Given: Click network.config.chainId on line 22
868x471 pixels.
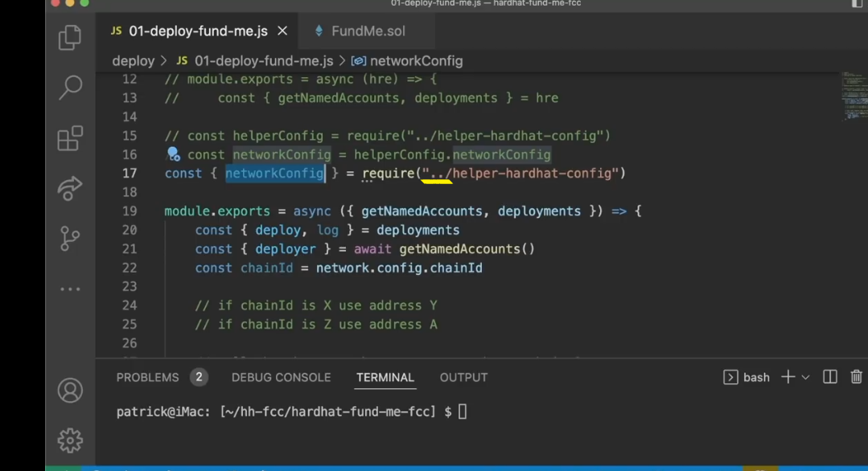Looking at the screenshot, I should [399, 268].
